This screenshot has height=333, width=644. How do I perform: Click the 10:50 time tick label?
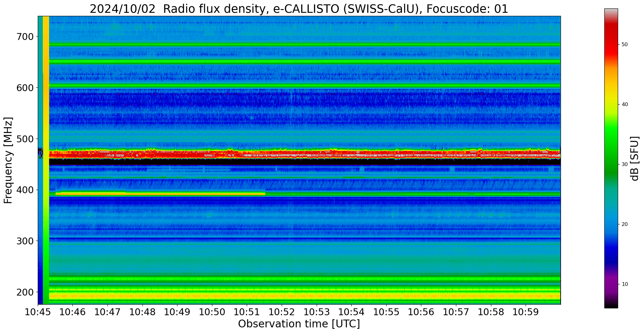click(212, 312)
